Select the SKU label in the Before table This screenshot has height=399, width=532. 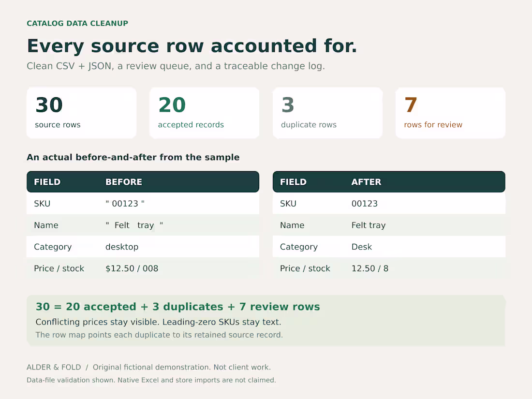[42, 204]
